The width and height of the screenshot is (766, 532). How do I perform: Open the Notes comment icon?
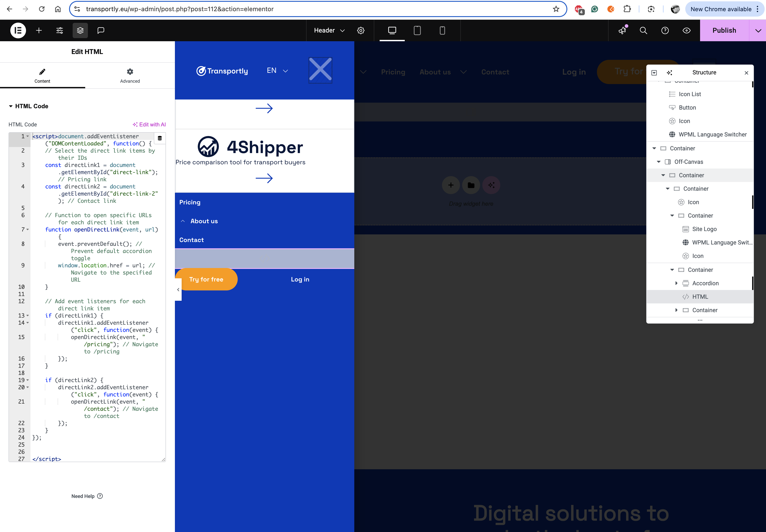101,30
